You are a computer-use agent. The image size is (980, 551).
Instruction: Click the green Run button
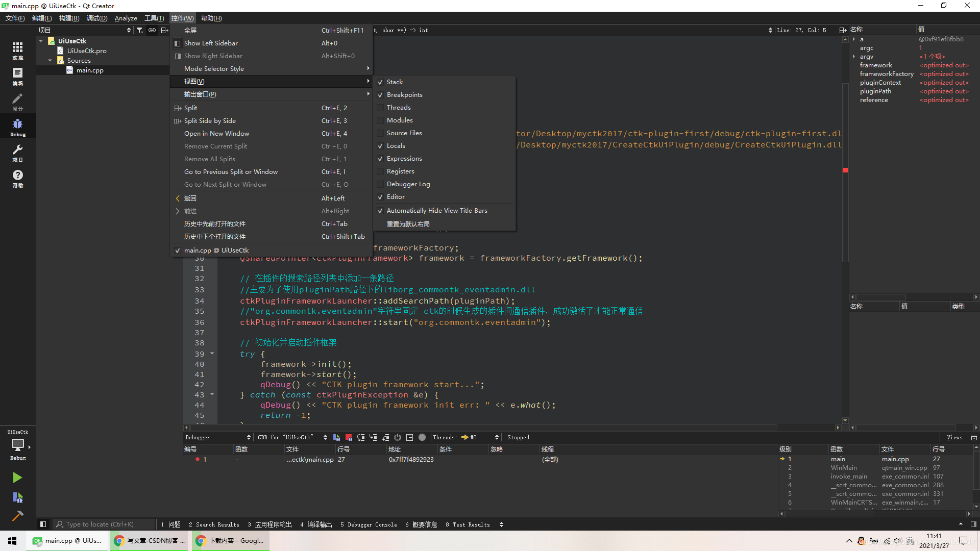[x=17, y=478]
